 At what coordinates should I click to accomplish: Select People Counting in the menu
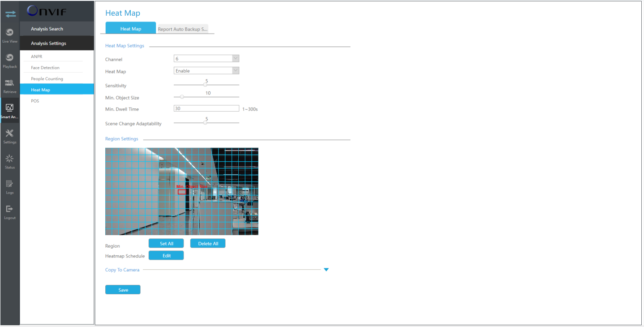tap(47, 79)
